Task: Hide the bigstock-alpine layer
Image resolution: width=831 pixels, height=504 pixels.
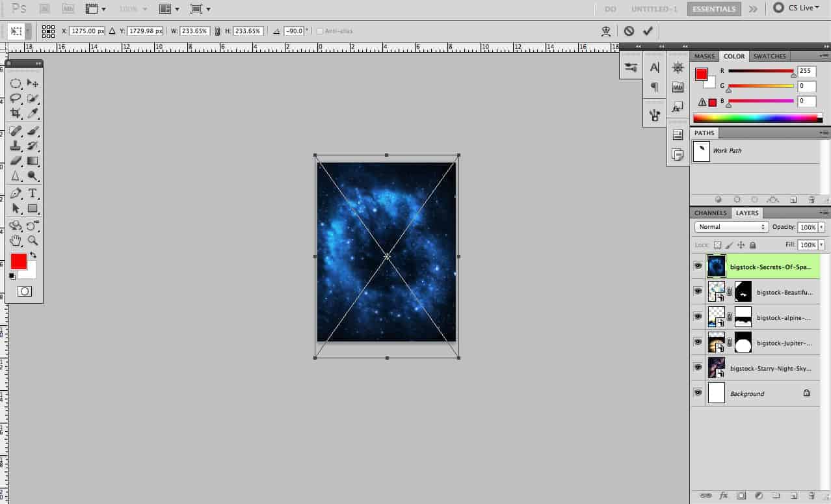Action: tap(698, 317)
